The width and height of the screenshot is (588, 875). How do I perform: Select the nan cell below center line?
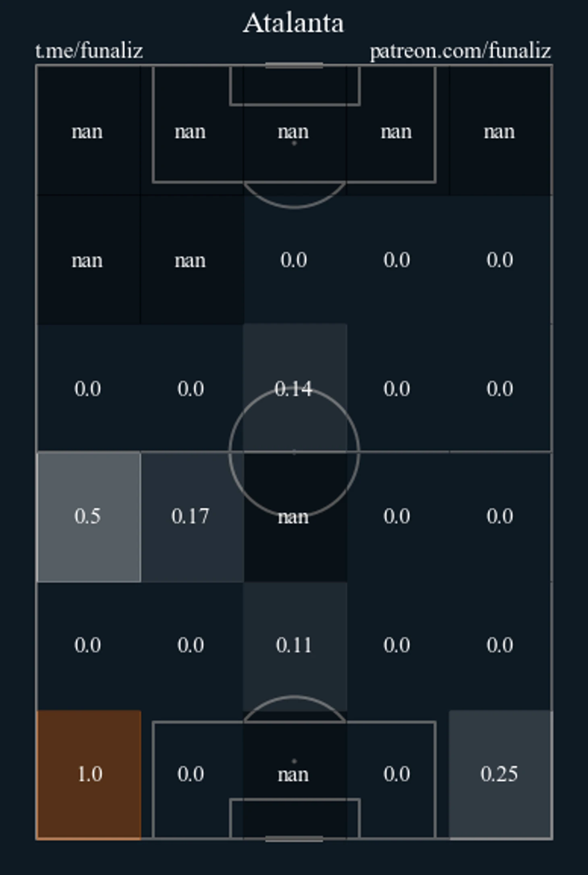[x=295, y=517]
